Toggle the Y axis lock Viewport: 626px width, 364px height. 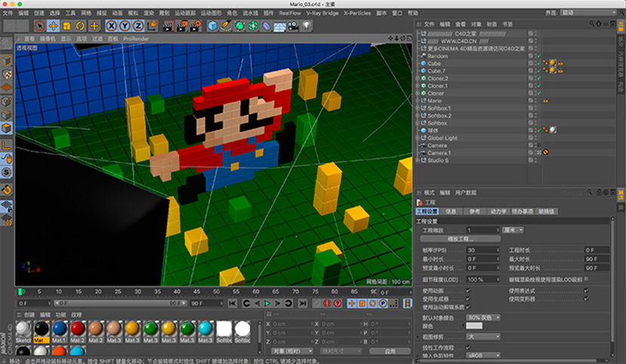tap(125, 26)
